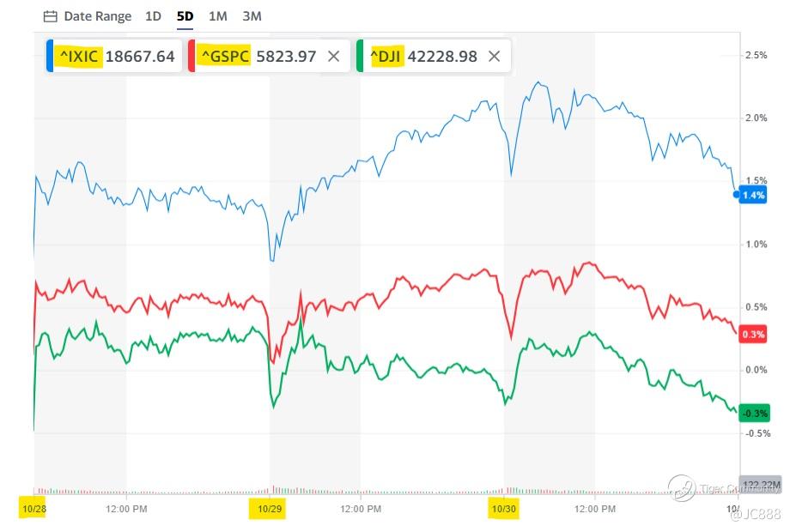This screenshot has width=796, height=532.
Task: Click the blue color bar for ^IXIC
Action: pos(50,57)
